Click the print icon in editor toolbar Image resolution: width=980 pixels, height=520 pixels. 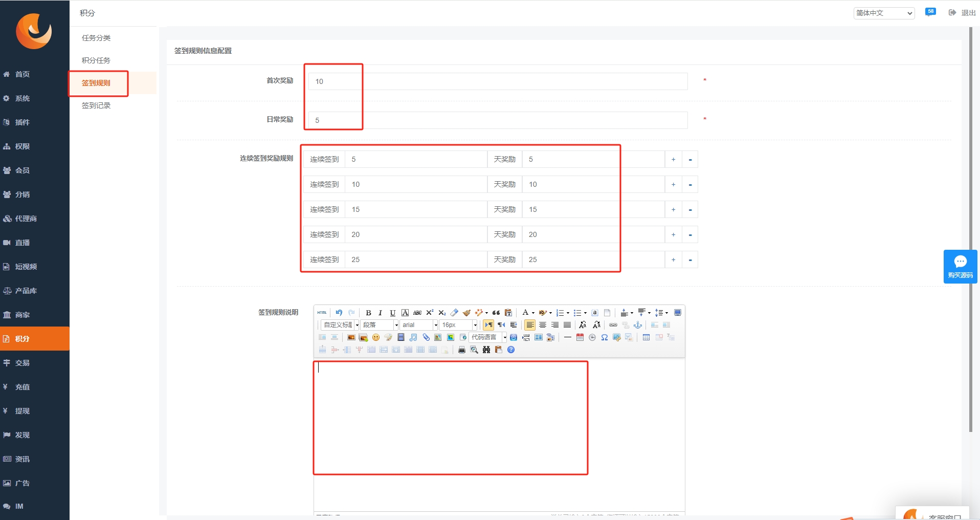click(462, 350)
